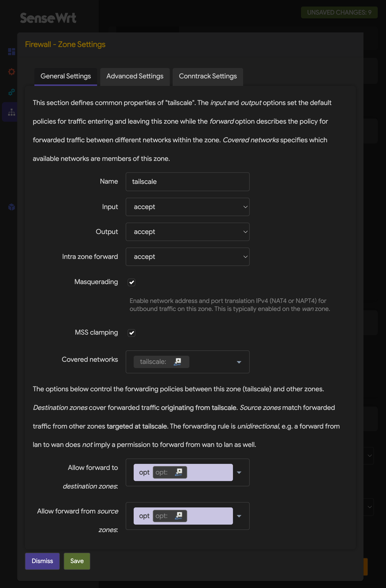This screenshot has width=386, height=588.
Task: Click the blue cube icon in sidebar
Action: (x=11, y=207)
